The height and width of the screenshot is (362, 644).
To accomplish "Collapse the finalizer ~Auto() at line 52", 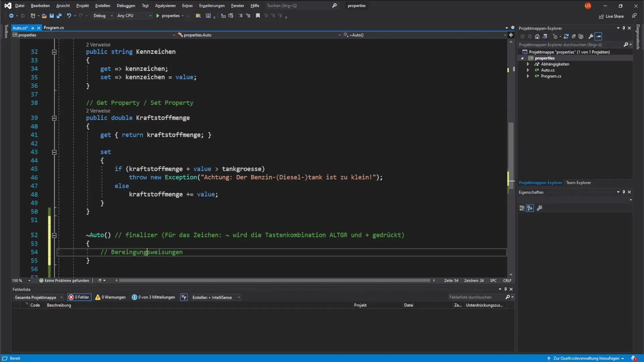I will tap(54, 235).
